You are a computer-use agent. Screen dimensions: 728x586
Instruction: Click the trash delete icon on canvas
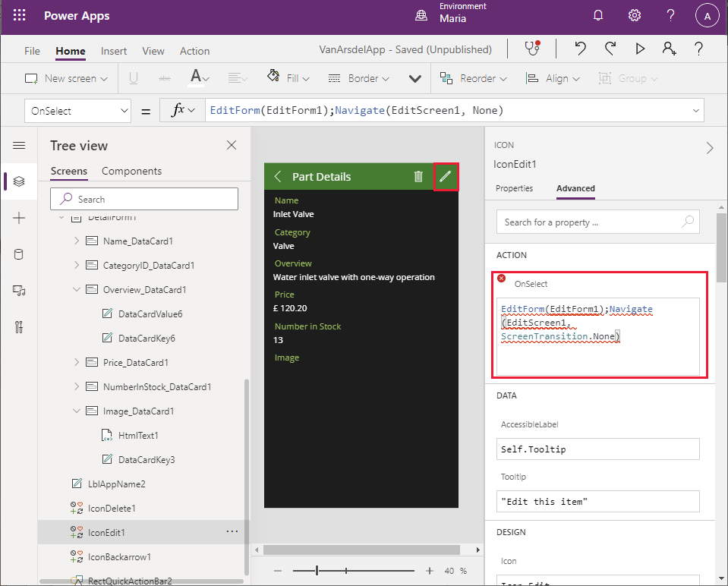418,177
